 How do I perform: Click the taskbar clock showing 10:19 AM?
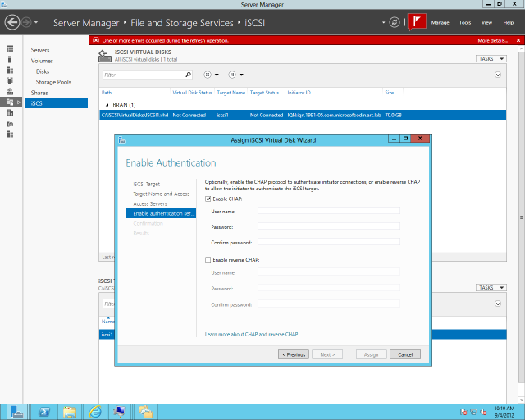(504, 412)
